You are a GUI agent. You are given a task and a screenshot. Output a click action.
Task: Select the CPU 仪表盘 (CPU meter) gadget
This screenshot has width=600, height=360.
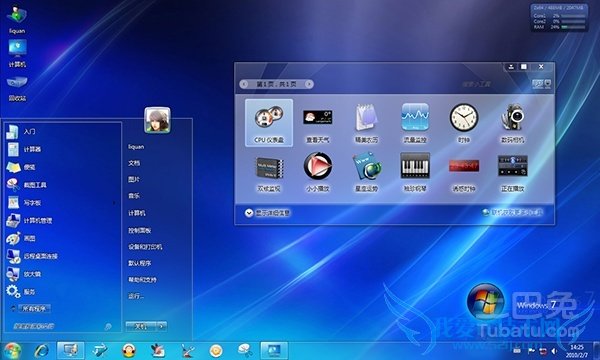[269, 123]
